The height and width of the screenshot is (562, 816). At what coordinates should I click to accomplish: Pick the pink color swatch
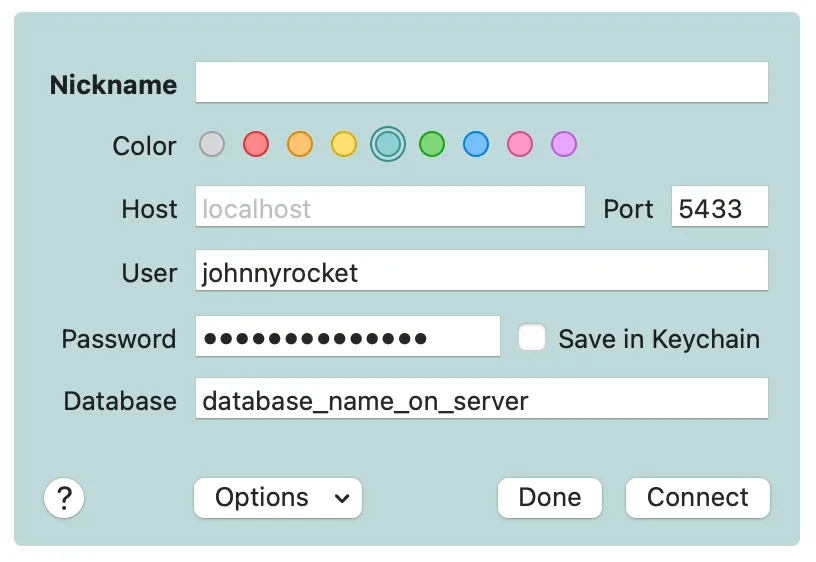pos(520,145)
